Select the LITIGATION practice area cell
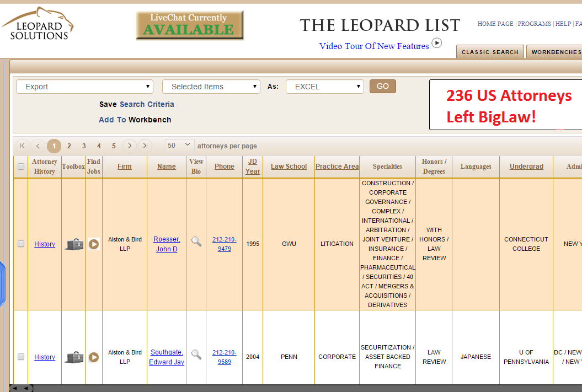This screenshot has width=582, height=392. point(337,244)
